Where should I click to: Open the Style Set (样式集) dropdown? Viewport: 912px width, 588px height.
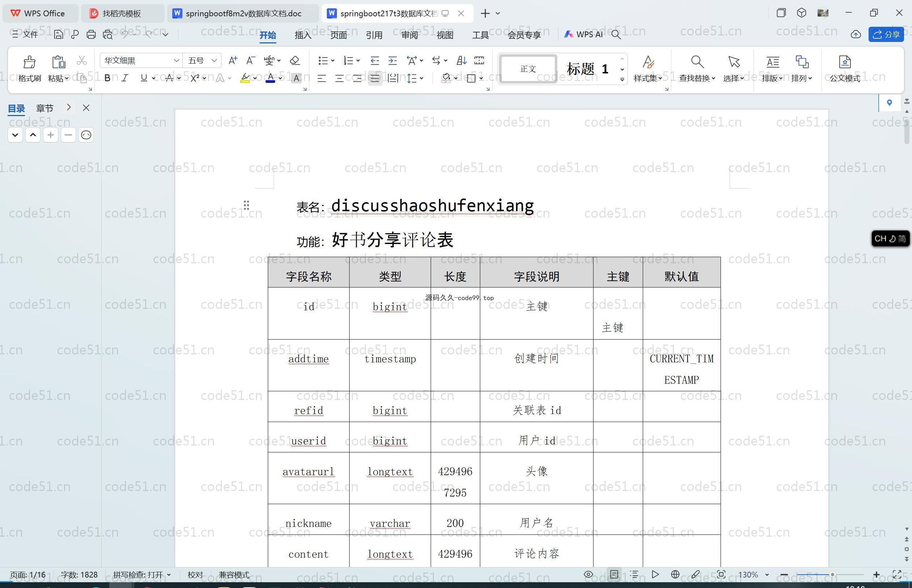[648, 78]
